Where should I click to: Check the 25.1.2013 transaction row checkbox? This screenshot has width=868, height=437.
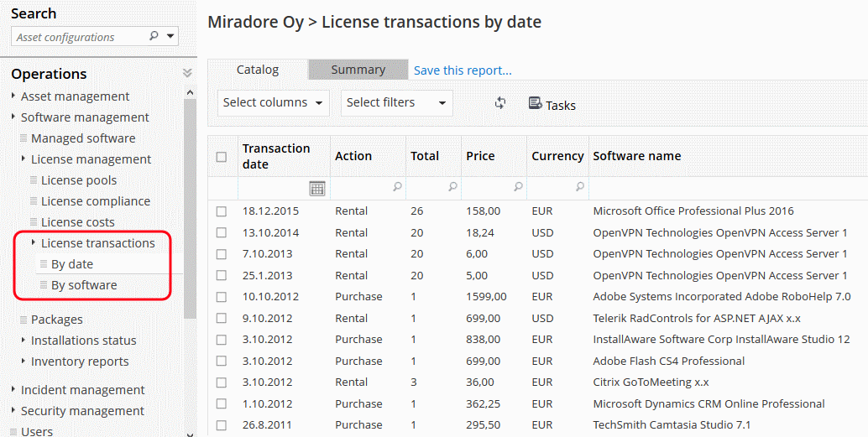pos(222,275)
